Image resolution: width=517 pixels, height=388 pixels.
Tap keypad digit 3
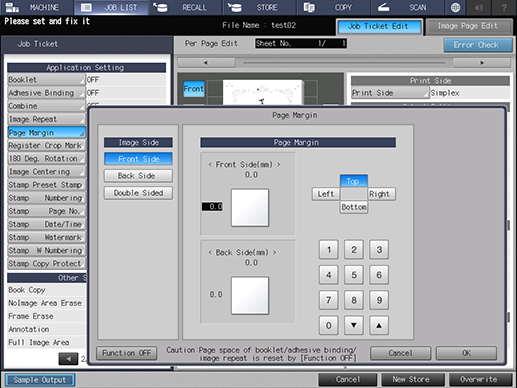(x=379, y=249)
